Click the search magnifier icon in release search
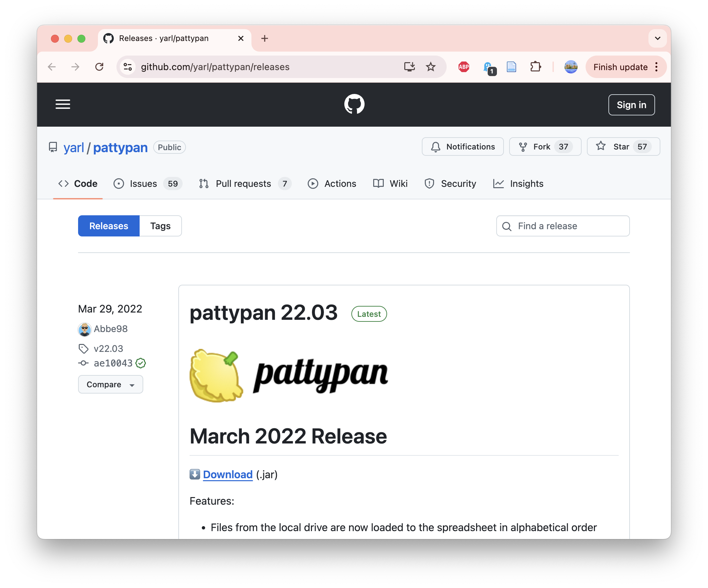The image size is (708, 588). tap(507, 226)
